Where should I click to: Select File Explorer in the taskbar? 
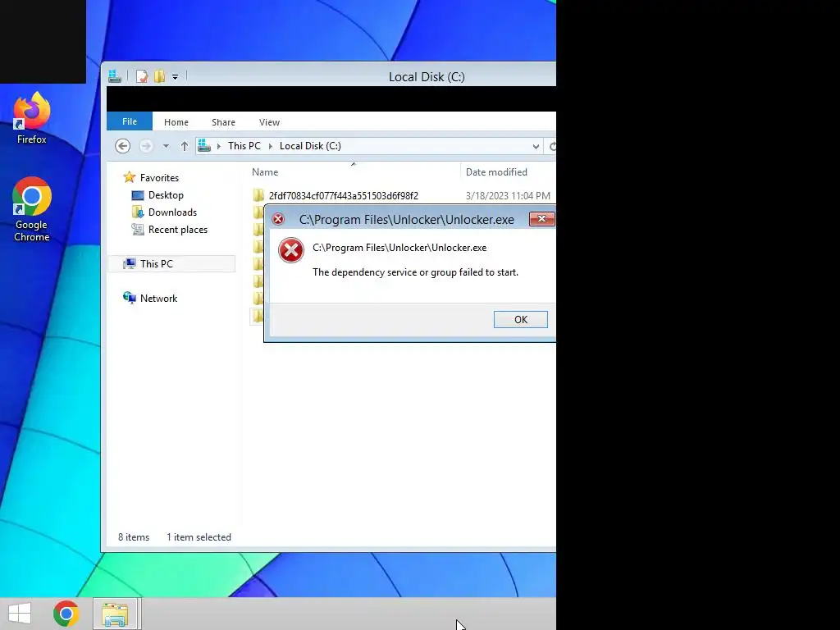point(115,614)
